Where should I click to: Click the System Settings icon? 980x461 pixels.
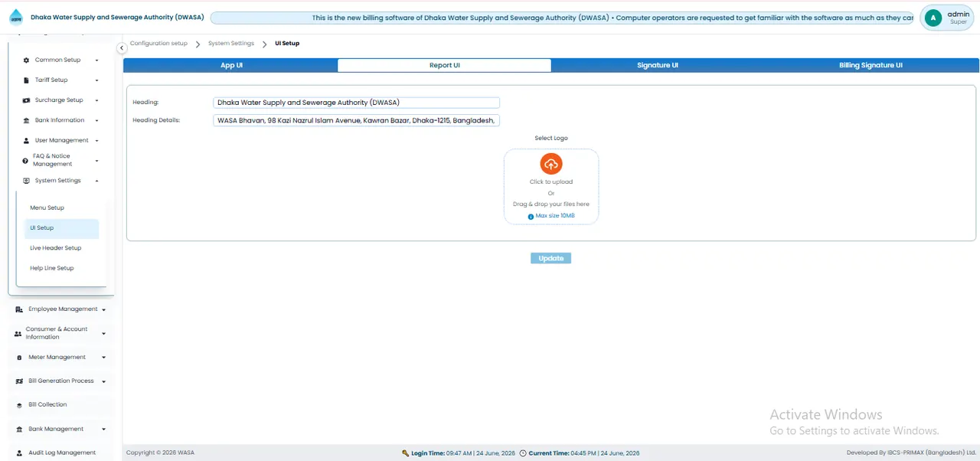(26, 181)
